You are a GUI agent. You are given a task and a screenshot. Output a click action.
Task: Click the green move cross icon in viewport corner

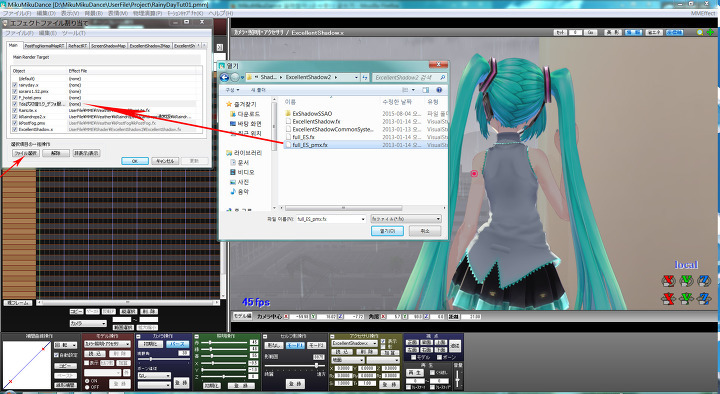point(710,33)
